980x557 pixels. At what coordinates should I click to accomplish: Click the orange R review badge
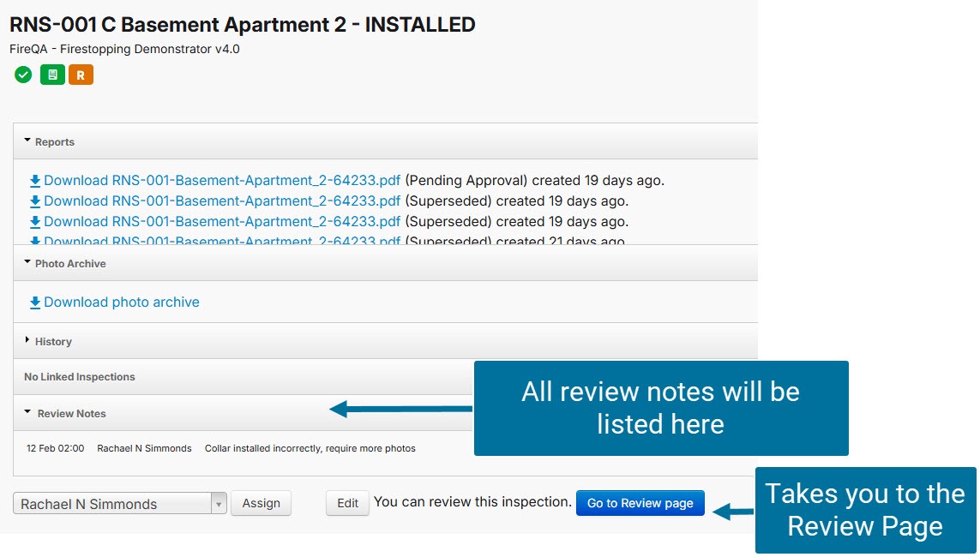pyautogui.click(x=81, y=75)
